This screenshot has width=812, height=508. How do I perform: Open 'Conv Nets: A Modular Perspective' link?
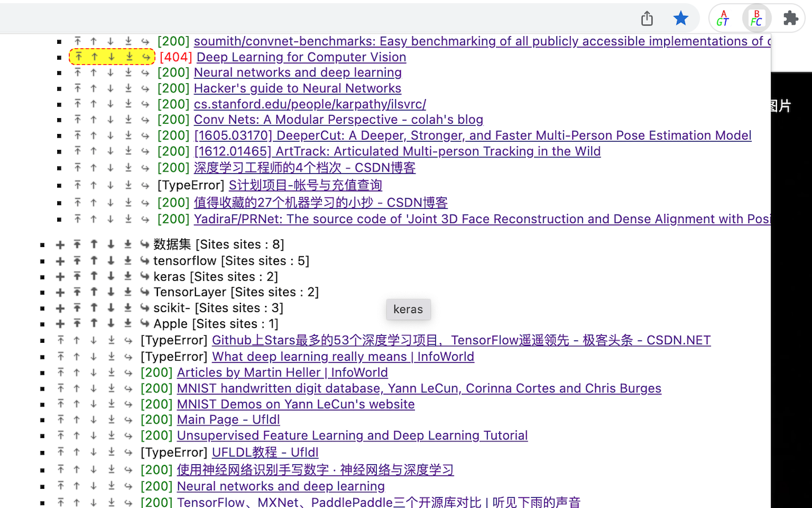338,119
